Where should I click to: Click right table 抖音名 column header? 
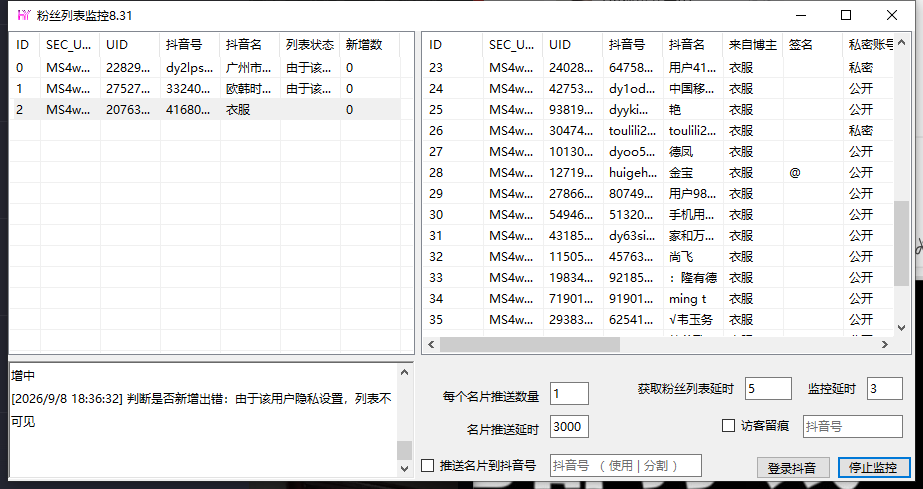pyautogui.click(x=692, y=45)
